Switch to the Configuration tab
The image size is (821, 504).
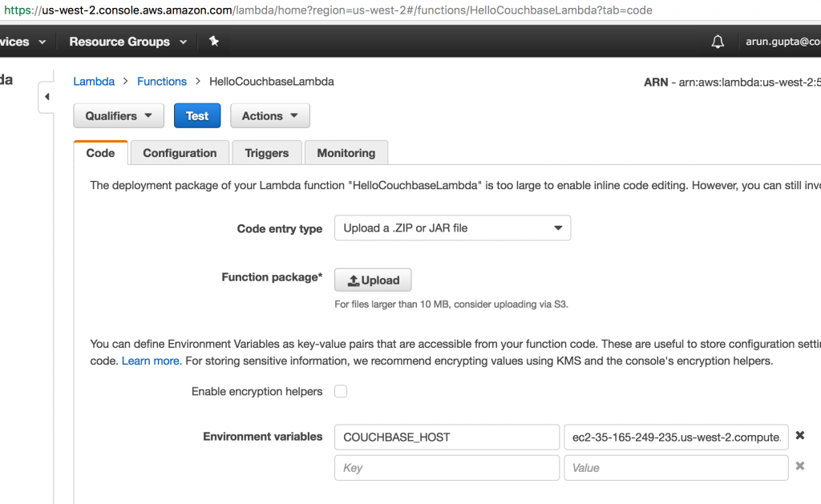[x=180, y=153]
